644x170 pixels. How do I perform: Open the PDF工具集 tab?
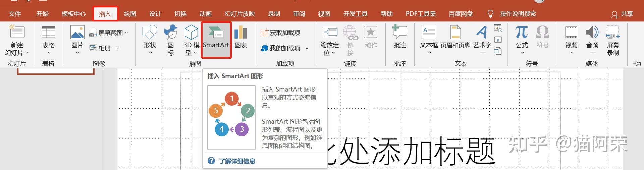coord(421,14)
